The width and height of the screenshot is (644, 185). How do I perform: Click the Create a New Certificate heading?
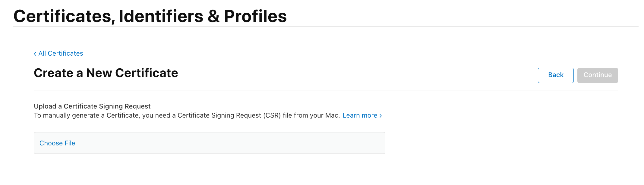tap(106, 73)
